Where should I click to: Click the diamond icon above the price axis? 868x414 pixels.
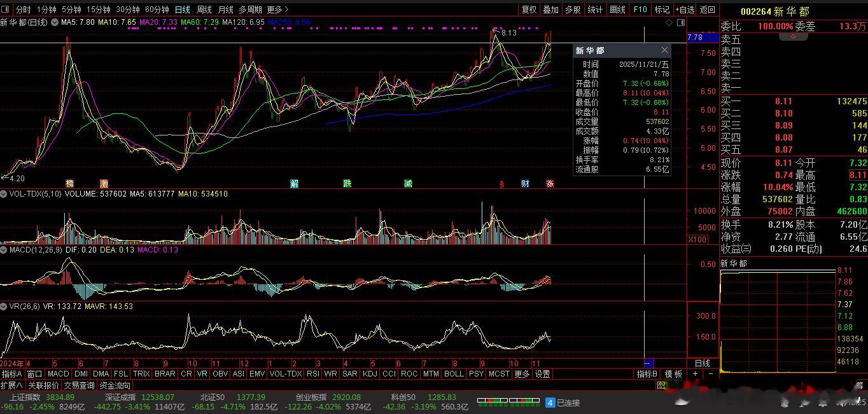pos(669,22)
